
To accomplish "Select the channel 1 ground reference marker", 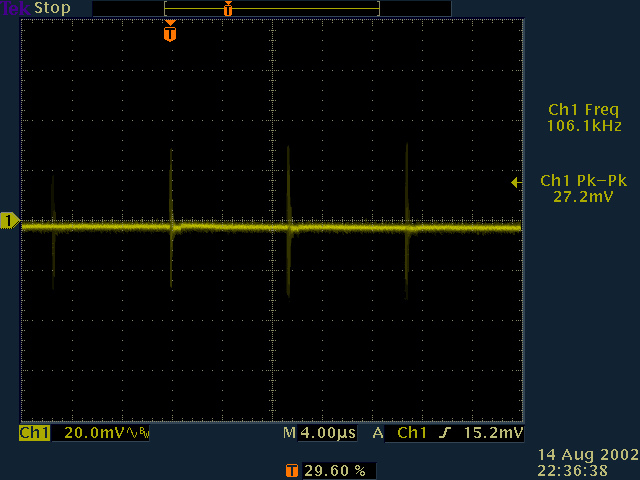I will click(x=10, y=221).
